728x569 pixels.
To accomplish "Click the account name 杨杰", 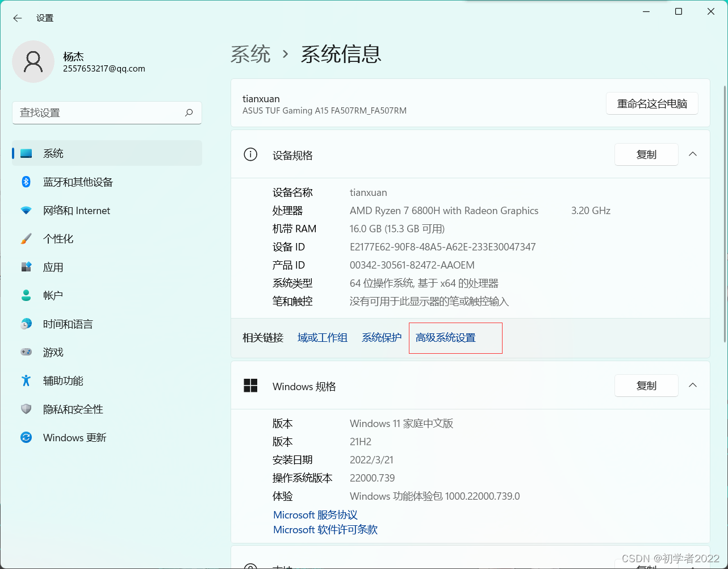I will [73, 56].
